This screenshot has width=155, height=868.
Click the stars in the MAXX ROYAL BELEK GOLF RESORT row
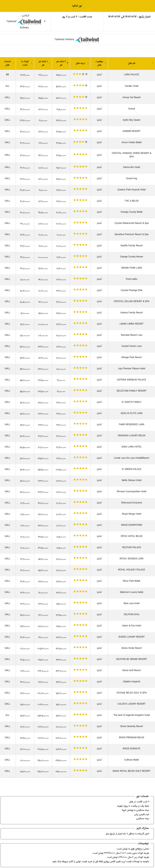coord(80,770)
